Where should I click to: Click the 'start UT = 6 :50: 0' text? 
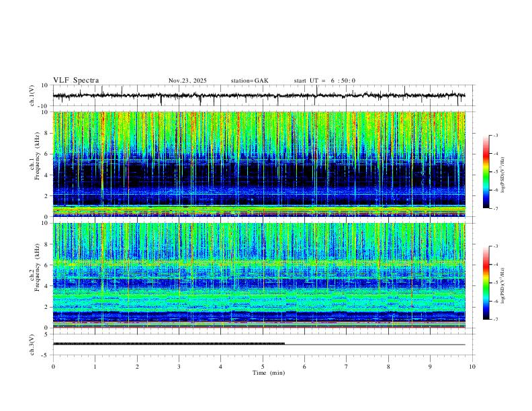coord(324,81)
